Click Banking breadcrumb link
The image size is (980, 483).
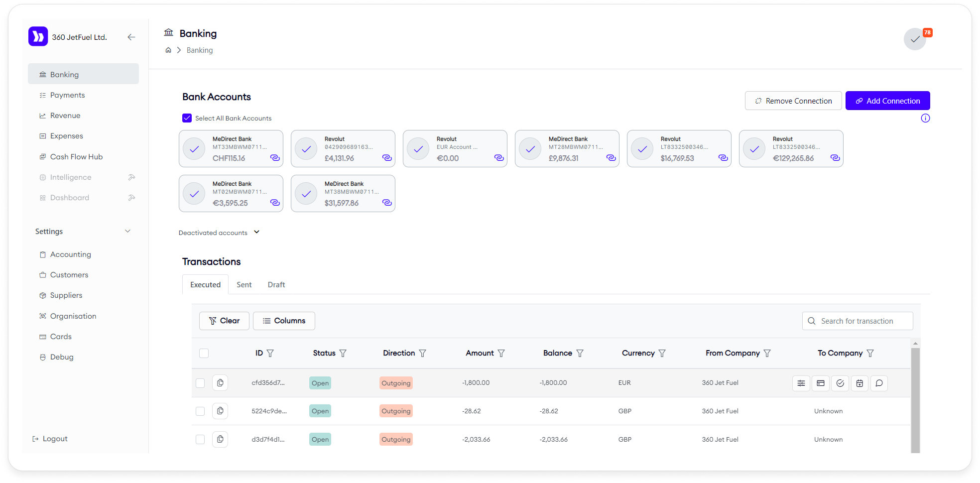pos(200,50)
